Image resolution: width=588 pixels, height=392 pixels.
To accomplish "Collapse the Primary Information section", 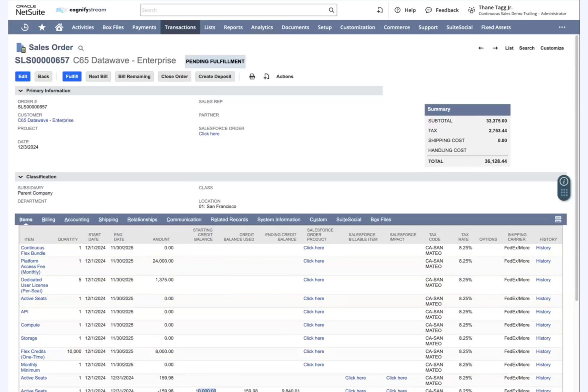I will tap(20, 91).
